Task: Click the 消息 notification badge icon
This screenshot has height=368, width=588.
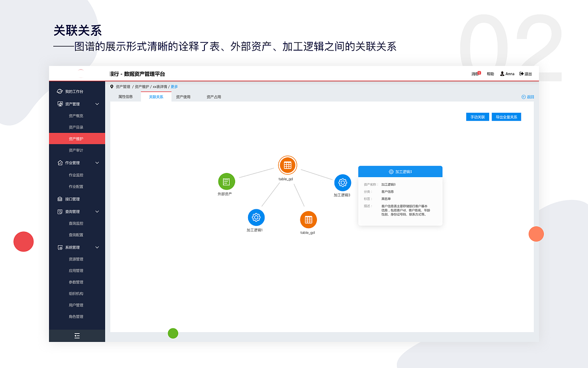Action: 478,72
